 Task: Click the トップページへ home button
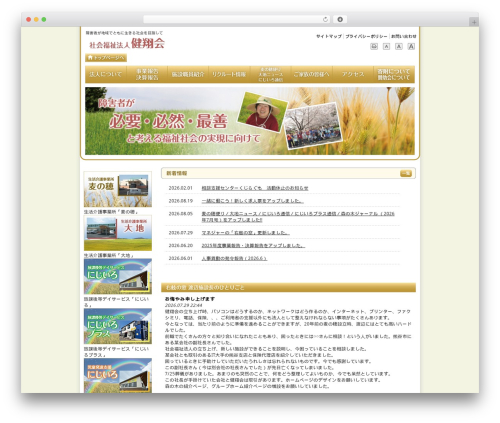pyautogui.click(x=106, y=58)
